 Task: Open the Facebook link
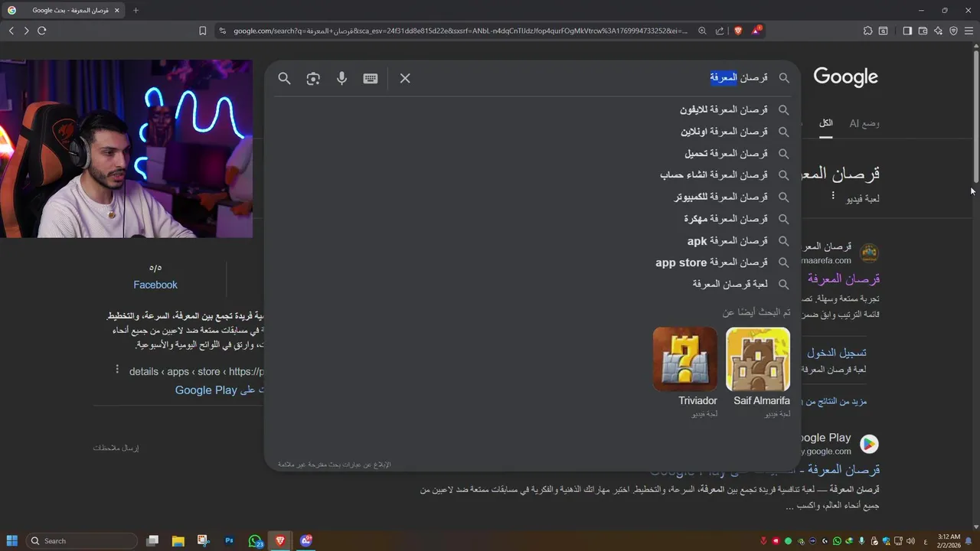tap(155, 285)
